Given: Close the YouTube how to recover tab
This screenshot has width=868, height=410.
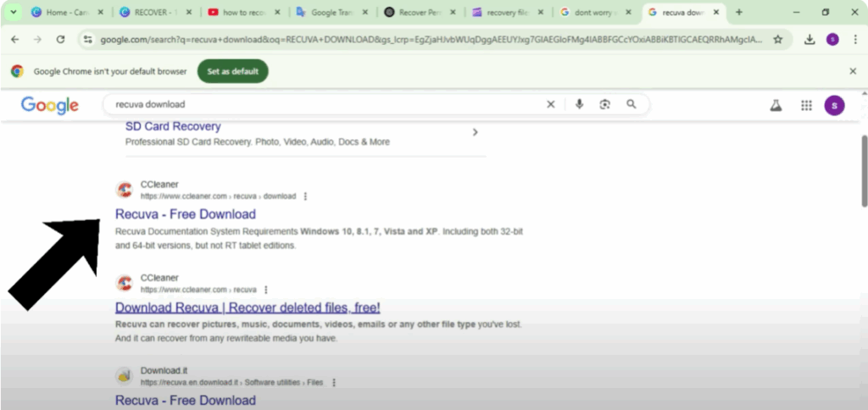Looking at the screenshot, I should (x=277, y=12).
